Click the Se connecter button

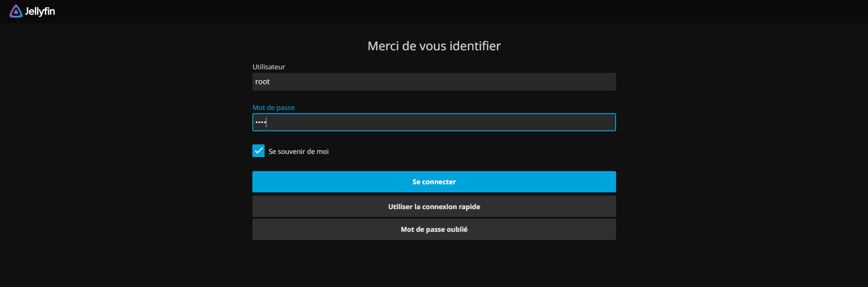pyautogui.click(x=434, y=182)
